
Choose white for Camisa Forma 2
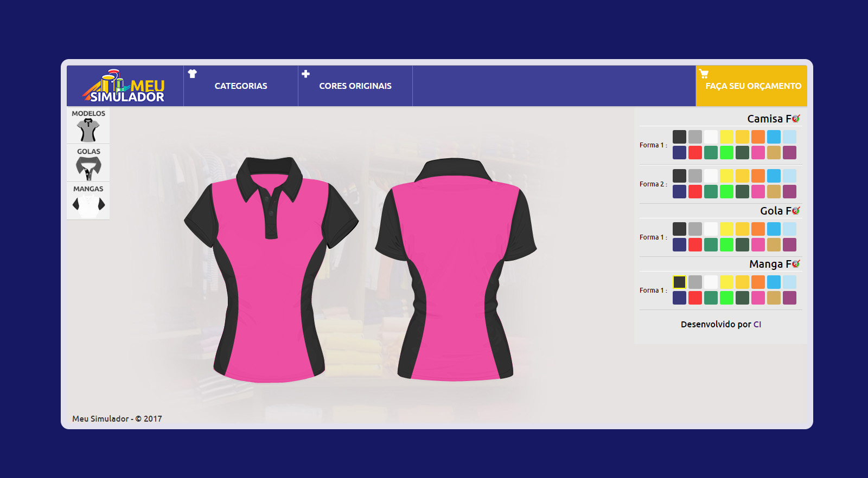(711, 176)
